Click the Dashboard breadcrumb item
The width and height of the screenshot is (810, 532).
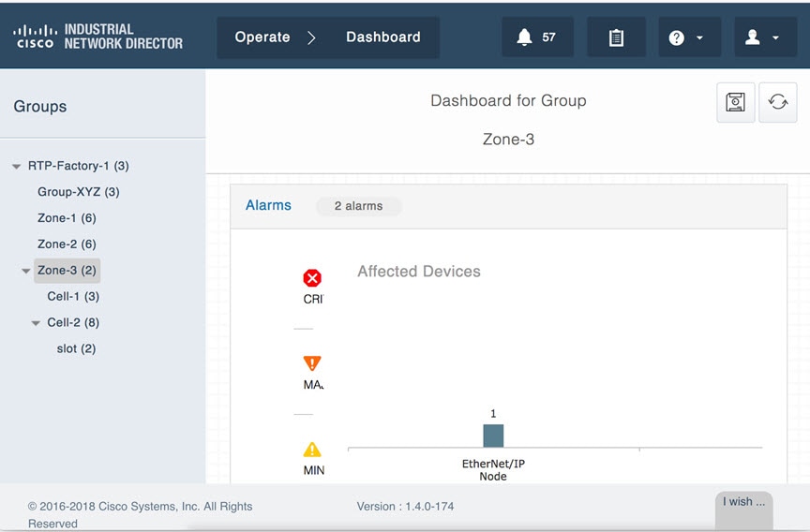[x=383, y=37]
